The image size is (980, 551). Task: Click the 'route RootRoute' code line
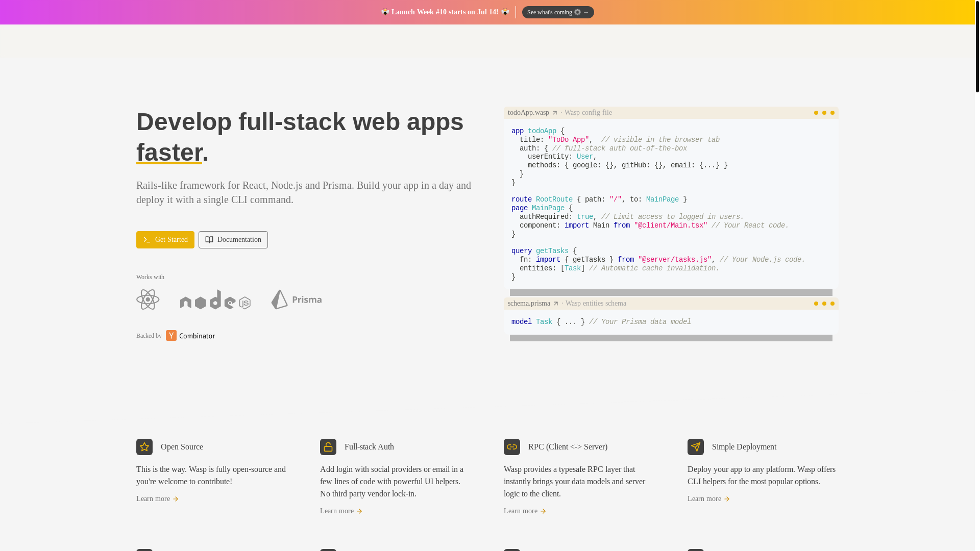pos(599,199)
